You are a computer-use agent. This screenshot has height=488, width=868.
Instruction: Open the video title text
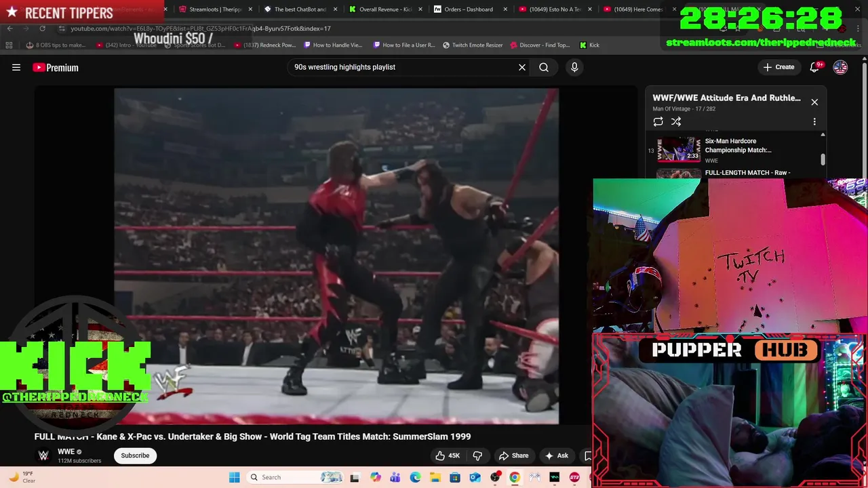click(252, 436)
